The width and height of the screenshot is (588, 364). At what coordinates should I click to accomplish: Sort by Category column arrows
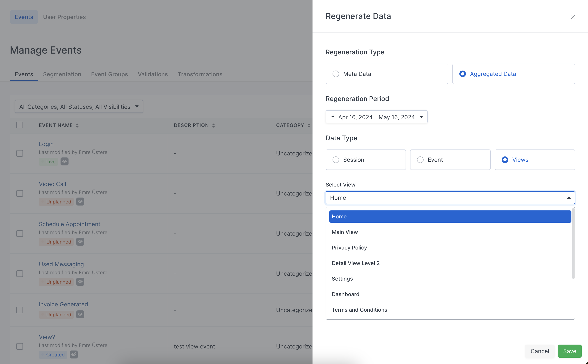pos(309,125)
